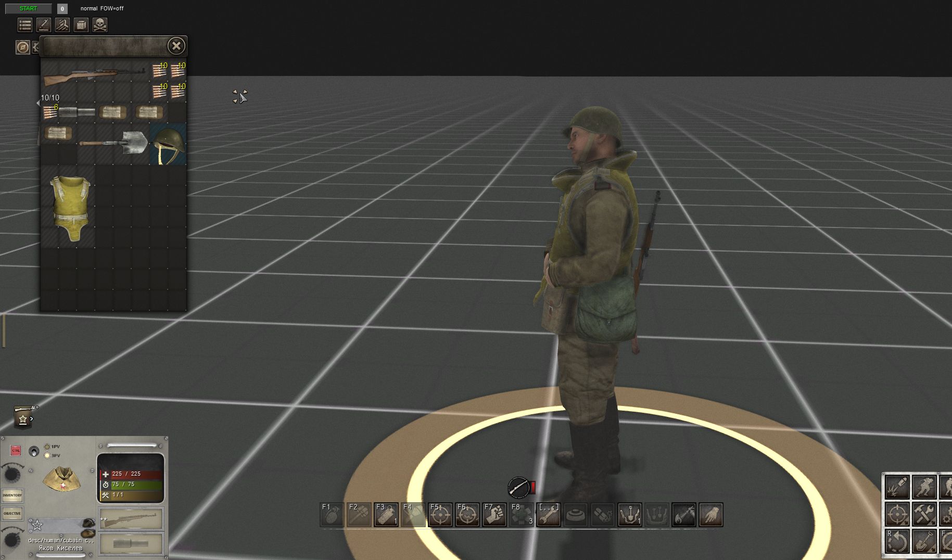Flip the view toggle switch
Viewport: 952px width, 560px height.
[x=34, y=451]
